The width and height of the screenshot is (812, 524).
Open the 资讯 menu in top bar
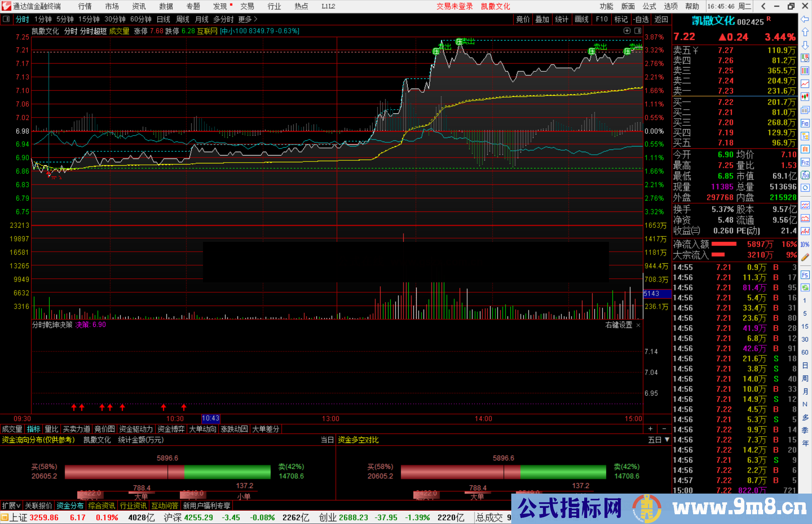click(139, 6)
